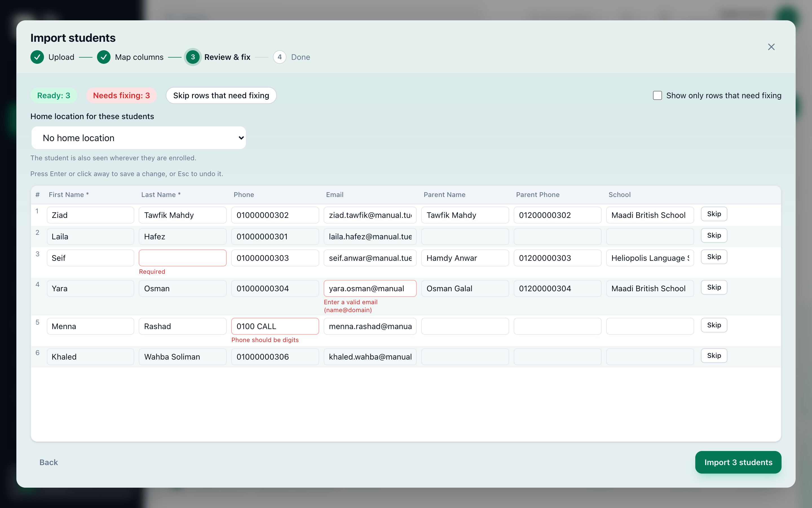The height and width of the screenshot is (508, 812).
Task: Click the School column header
Action: (x=619, y=194)
